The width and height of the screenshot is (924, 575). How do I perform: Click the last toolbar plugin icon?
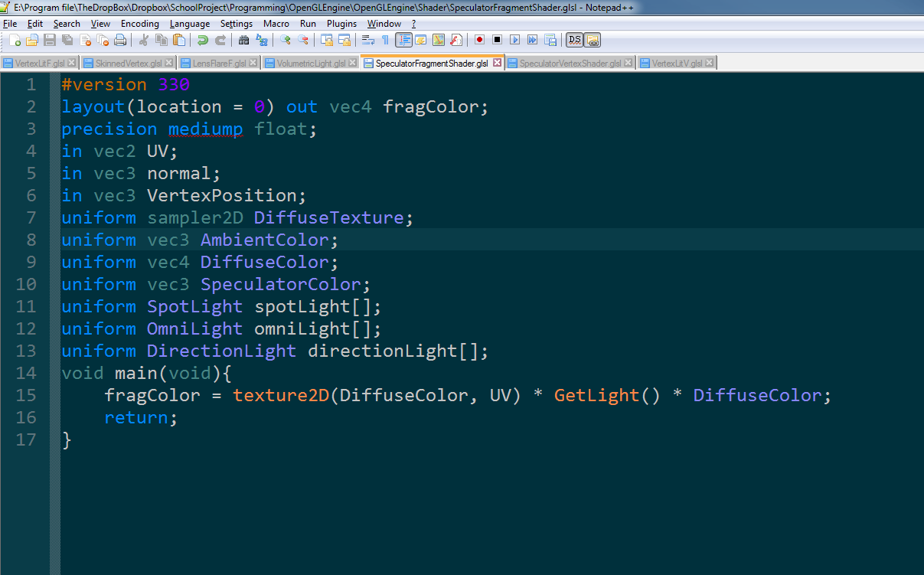(x=593, y=40)
